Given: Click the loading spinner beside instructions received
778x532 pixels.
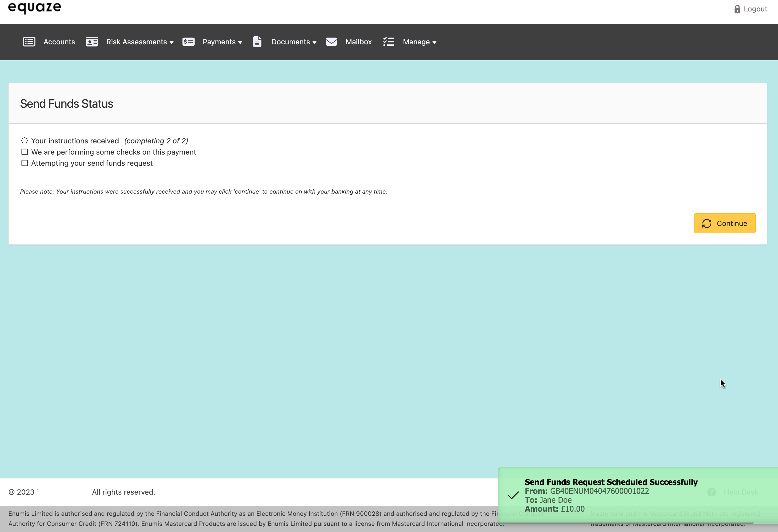Looking at the screenshot, I should point(25,141).
